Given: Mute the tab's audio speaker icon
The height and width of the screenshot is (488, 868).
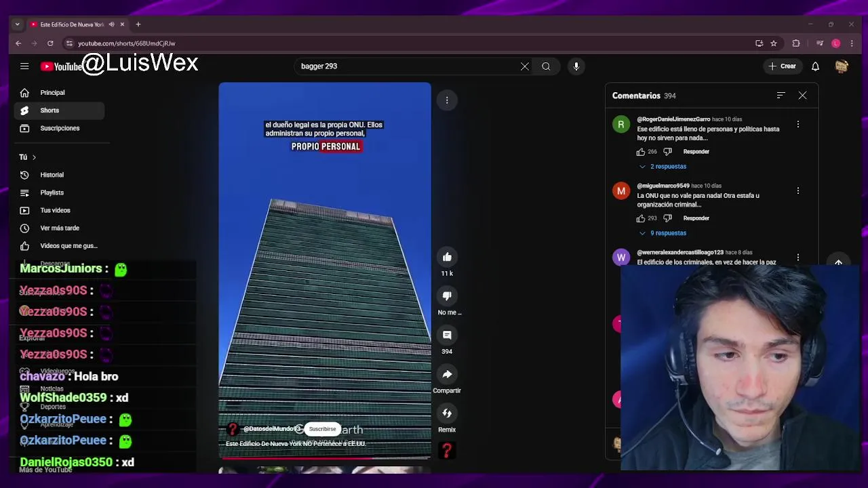Looking at the screenshot, I should click(x=111, y=24).
